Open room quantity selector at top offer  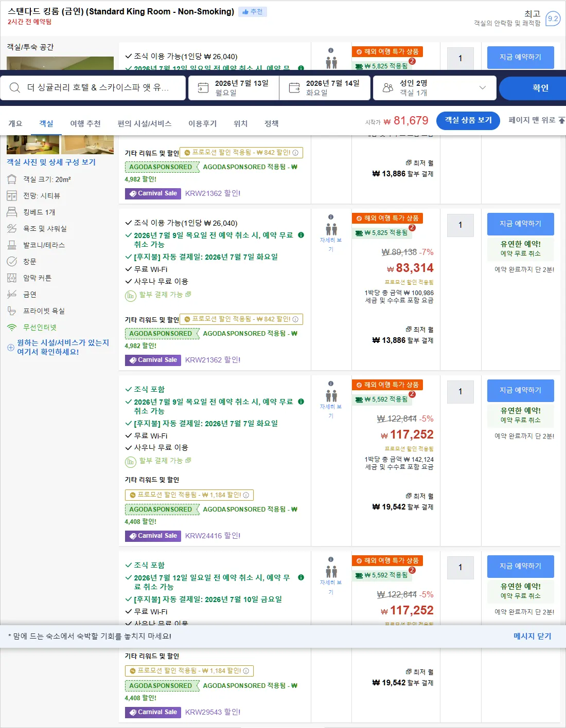461,59
